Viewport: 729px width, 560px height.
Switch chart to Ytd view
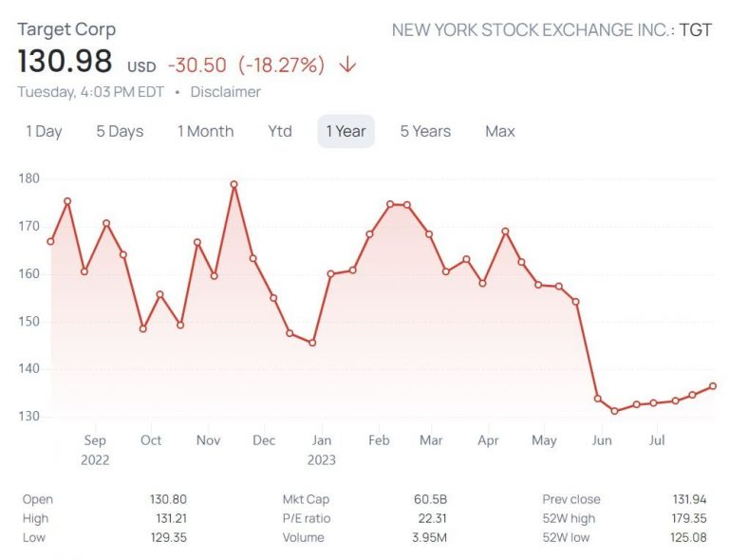tap(280, 132)
